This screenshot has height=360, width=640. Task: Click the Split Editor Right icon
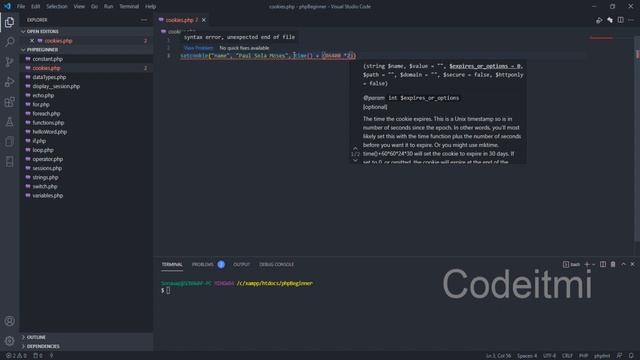click(620, 20)
